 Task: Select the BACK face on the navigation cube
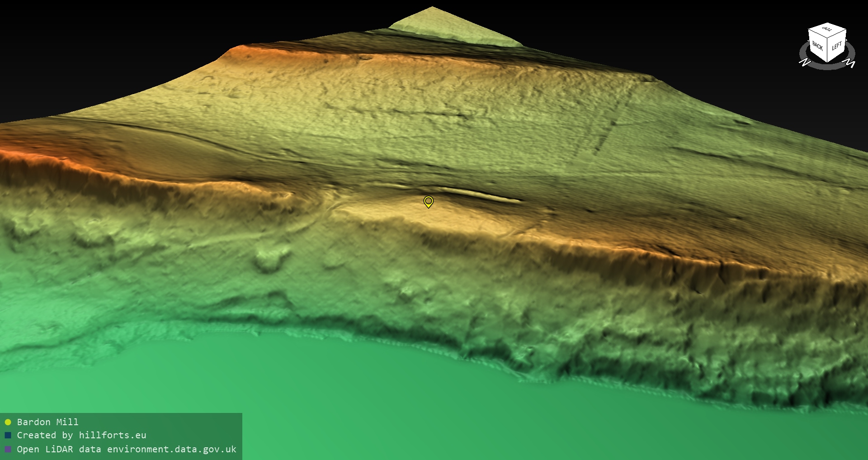(817, 46)
